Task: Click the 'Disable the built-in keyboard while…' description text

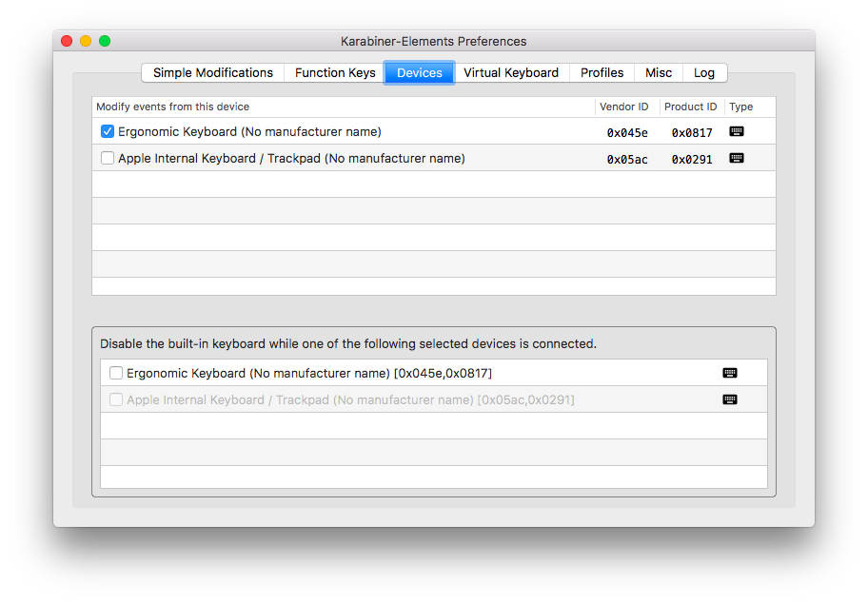Action: [348, 343]
